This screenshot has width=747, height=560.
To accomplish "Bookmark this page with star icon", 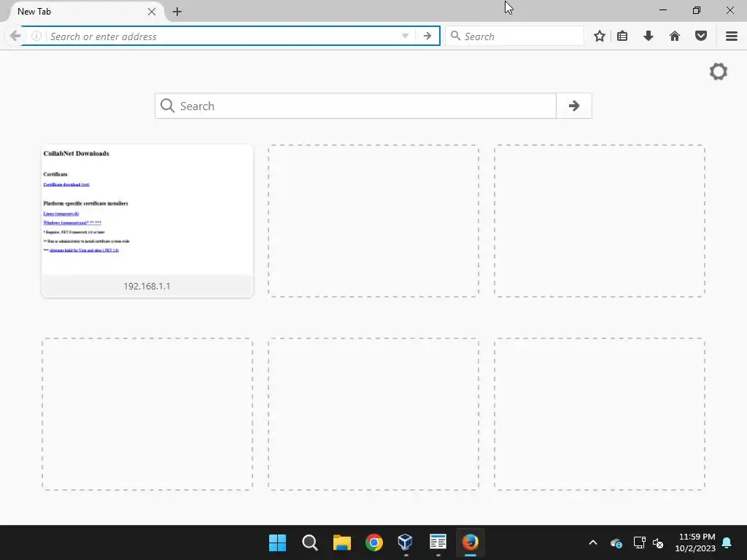I will pyautogui.click(x=600, y=36).
